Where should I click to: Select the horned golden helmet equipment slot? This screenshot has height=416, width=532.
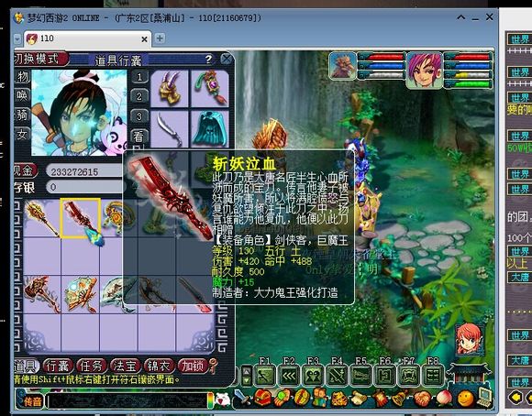169,89
